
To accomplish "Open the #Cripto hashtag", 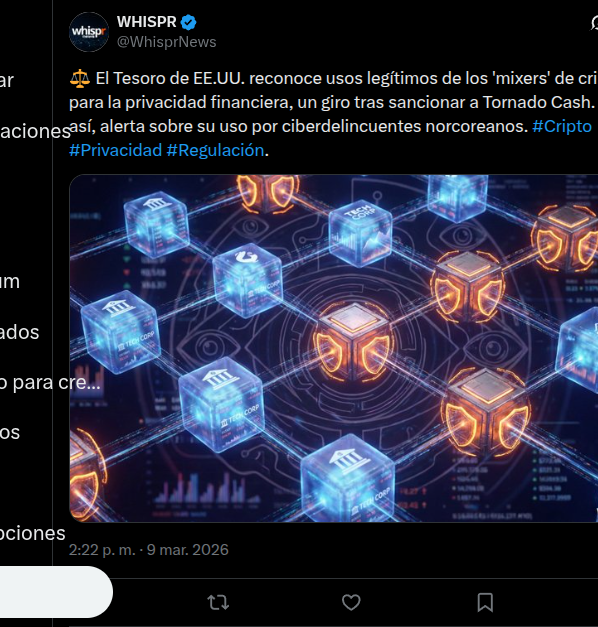I will [562, 126].
